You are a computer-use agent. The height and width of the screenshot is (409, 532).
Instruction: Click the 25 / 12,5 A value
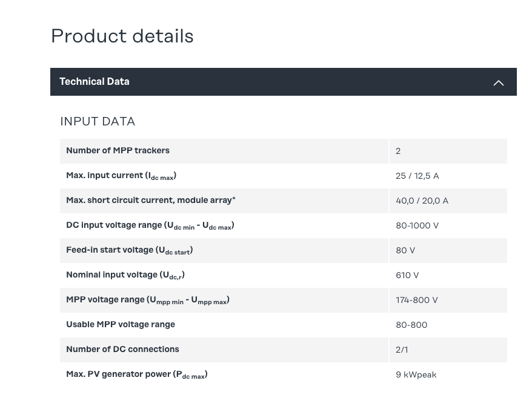[417, 176]
